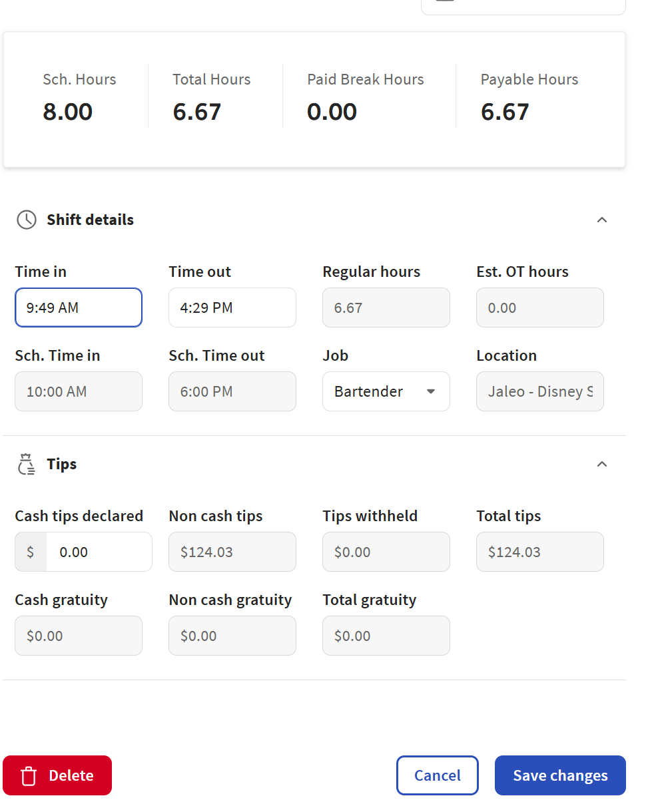Click the dollar sign prefix in Cash tips
The width and height of the screenshot is (646, 812).
(x=31, y=552)
